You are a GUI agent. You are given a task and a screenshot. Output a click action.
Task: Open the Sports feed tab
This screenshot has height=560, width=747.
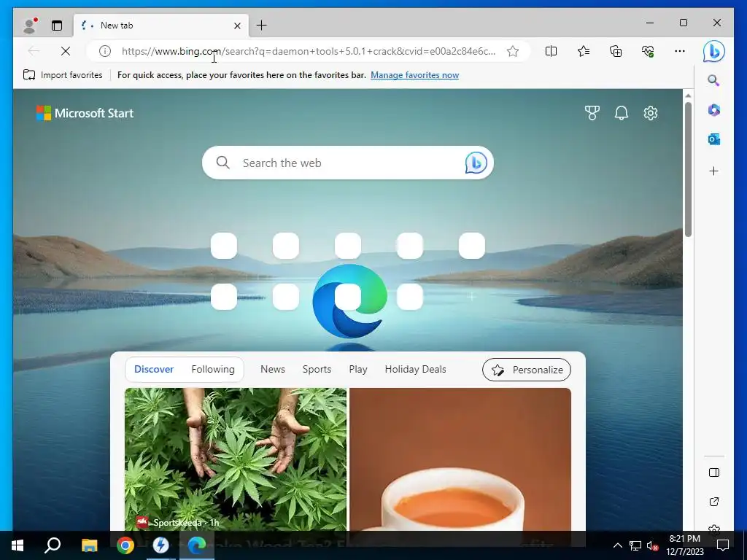(x=317, y=369)
